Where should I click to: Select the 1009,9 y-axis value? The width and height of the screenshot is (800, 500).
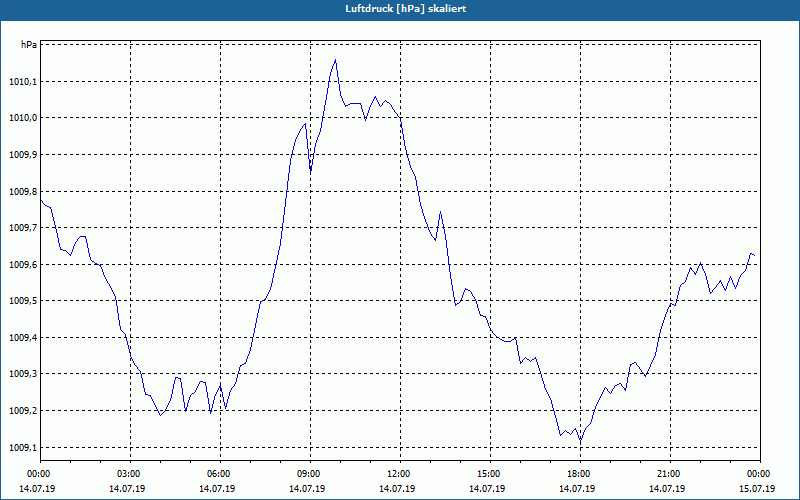(23, 155)
